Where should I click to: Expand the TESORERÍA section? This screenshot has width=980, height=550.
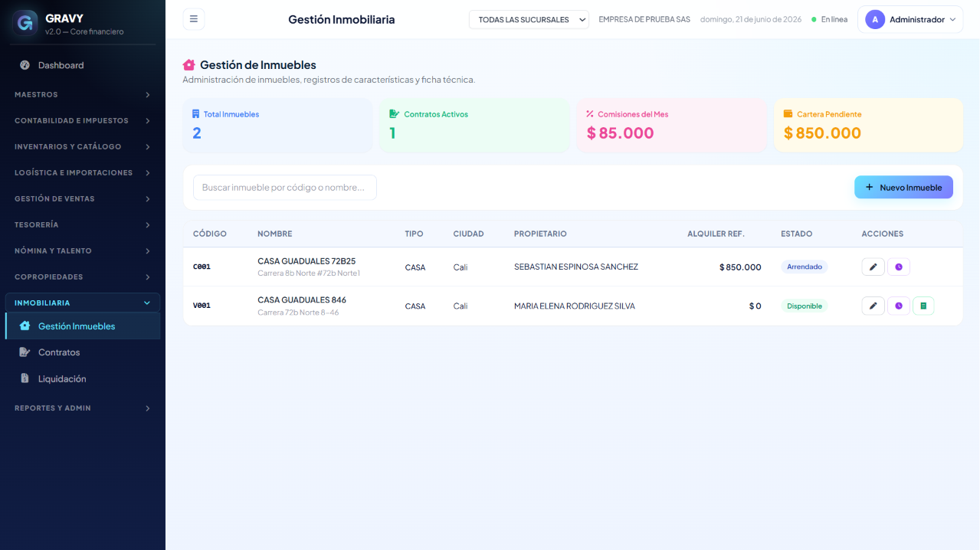pos(83,224)
